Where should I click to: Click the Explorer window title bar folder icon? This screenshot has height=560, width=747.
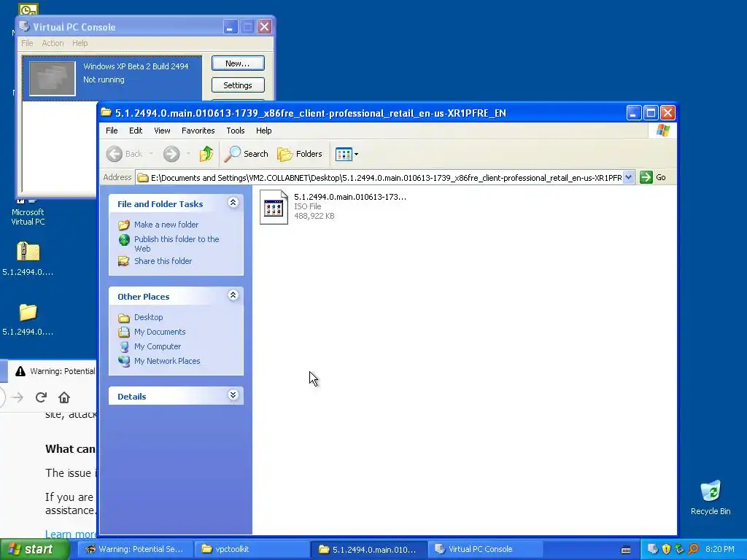(x=107, y=113)
